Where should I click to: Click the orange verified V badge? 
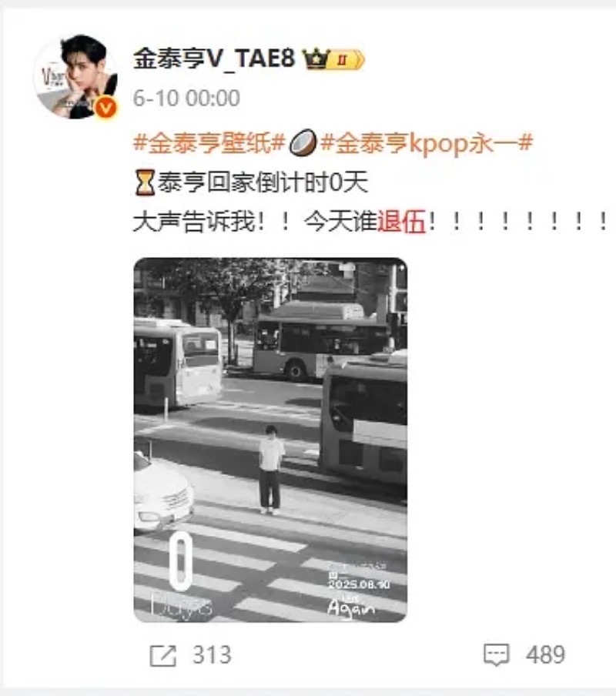click(x=106, y=108)
